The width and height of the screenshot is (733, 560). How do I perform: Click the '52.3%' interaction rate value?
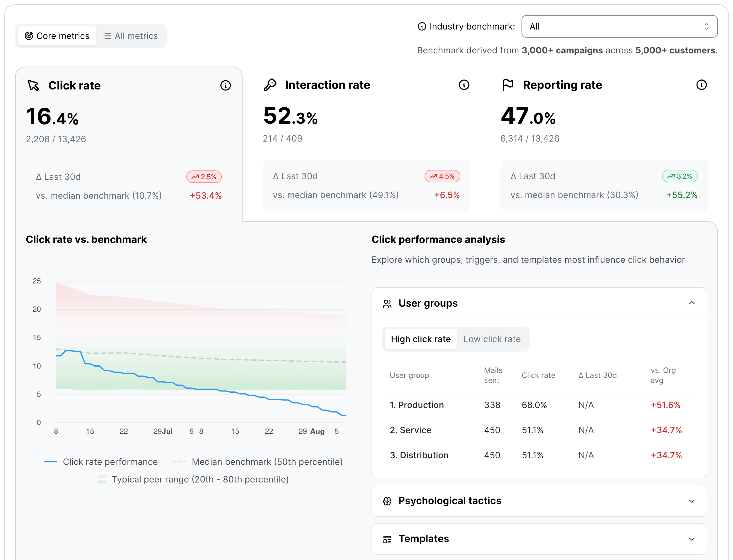click(290, 116)
